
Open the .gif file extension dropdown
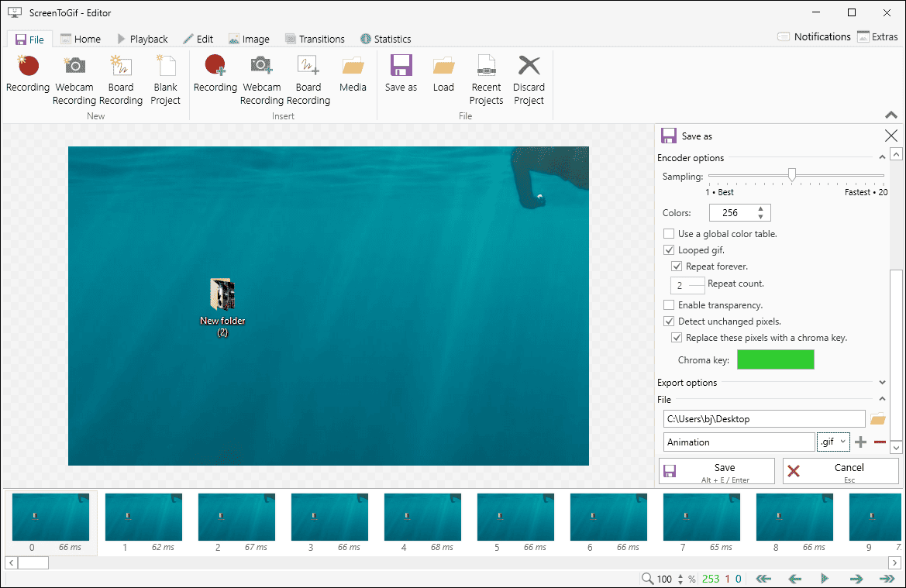coord(833,442)
